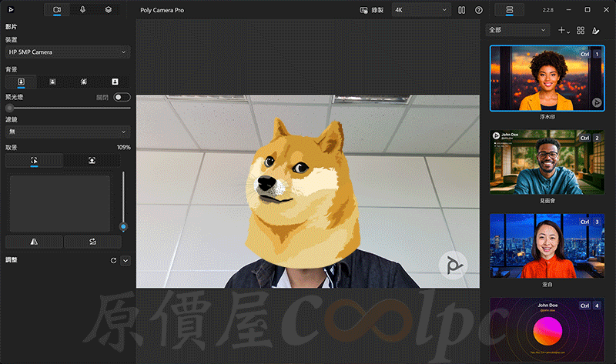
Task: Expand the 調整 adjustments section
Action: coord(126,260)
